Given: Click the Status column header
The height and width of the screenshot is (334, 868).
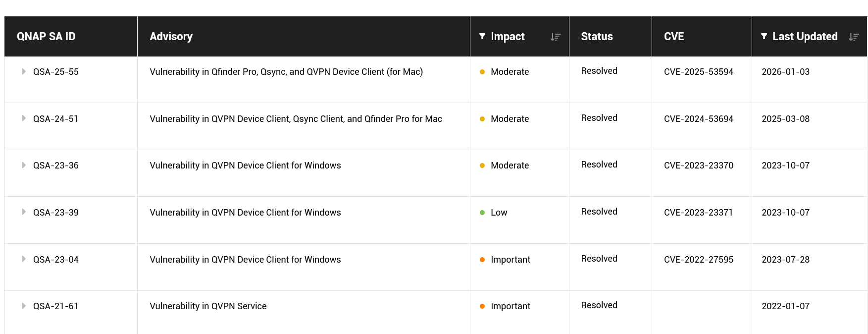Looking at the screenshot, I should click(x=597, y=36).
